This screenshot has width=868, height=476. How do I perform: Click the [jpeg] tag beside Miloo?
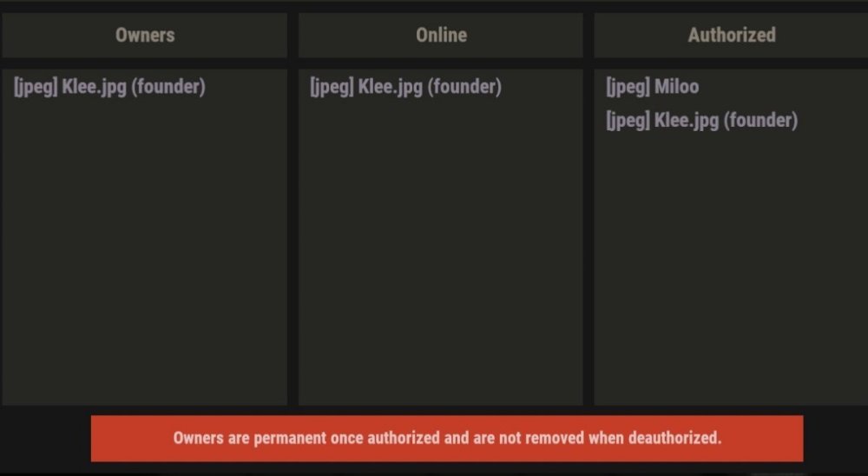click(x=628, y=87)
